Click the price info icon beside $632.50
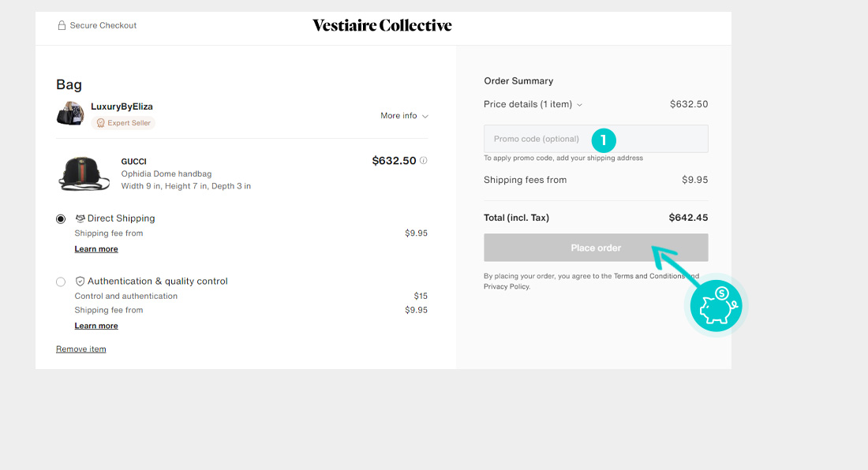868x470 pixels. click(x=424, y=161)
